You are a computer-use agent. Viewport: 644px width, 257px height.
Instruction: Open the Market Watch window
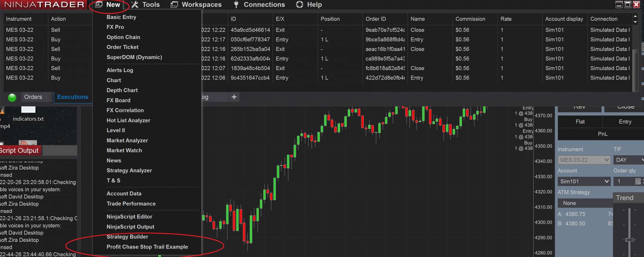click(x=124, y=151)
